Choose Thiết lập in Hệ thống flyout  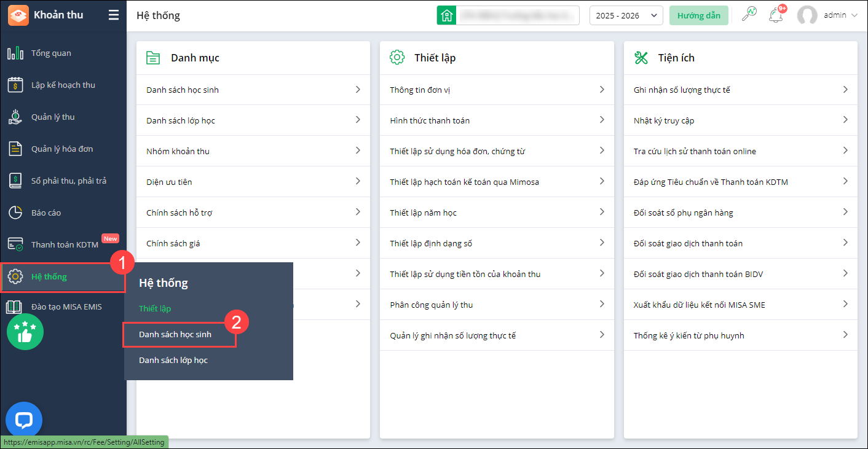click(x=155, y=309)
